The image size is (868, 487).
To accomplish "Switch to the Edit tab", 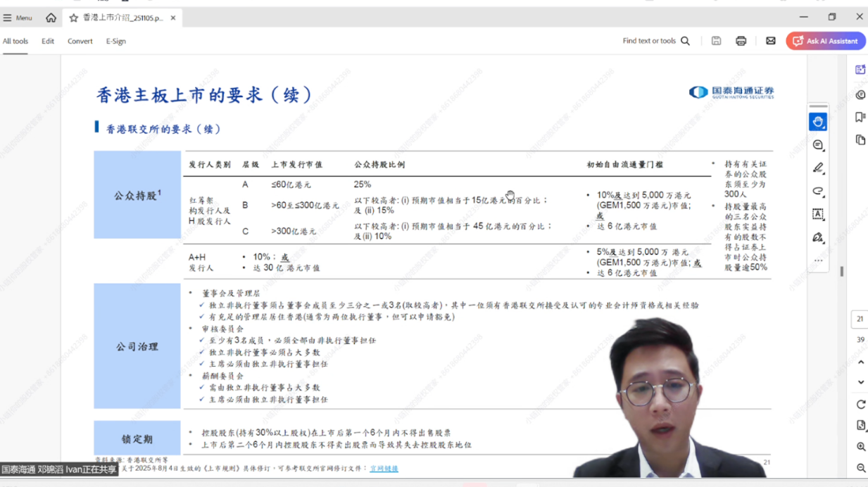I will (48, 41).
